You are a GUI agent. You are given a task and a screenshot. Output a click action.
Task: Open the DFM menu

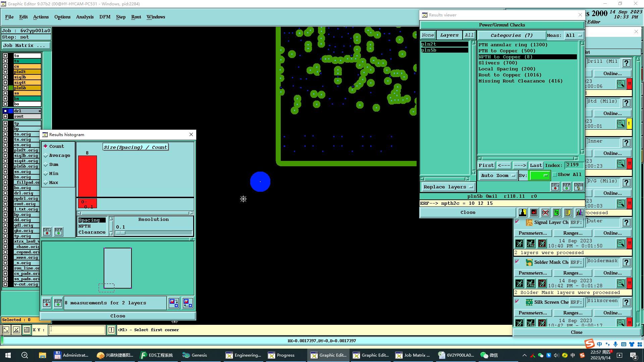click(105, 17)
